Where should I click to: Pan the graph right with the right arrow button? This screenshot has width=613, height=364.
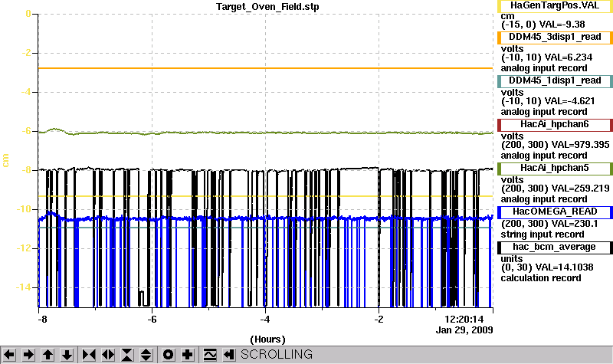pos(28,355)
